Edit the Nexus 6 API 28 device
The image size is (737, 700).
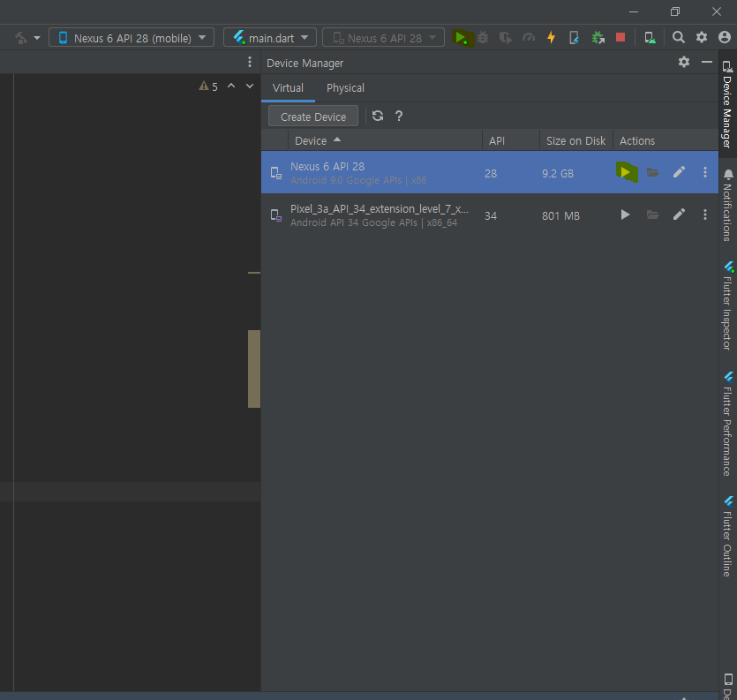click(679, 172)
